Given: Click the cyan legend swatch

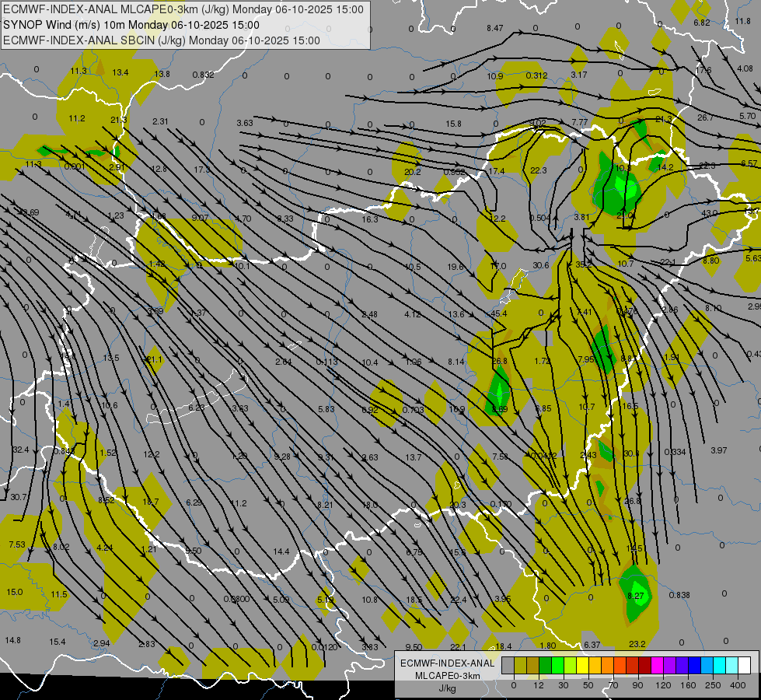Looking at the screenshot, I should click(x=719, y=665).
